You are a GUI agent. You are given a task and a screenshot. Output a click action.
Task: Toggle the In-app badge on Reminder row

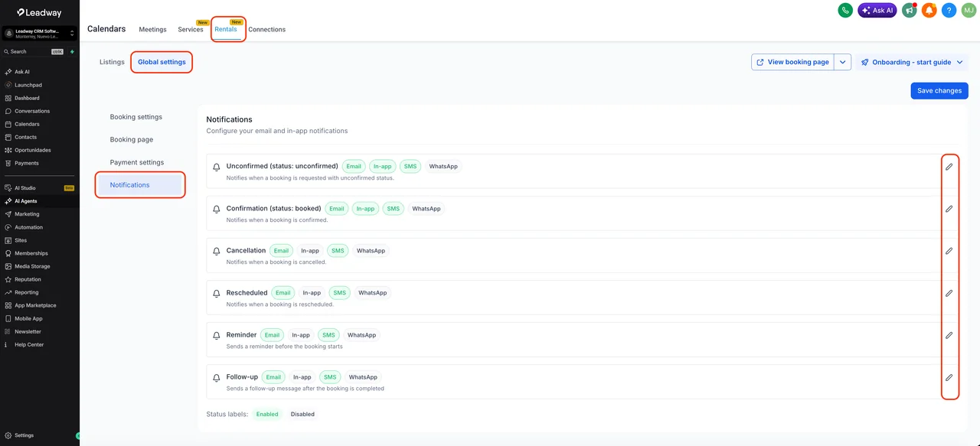[301, 335]
